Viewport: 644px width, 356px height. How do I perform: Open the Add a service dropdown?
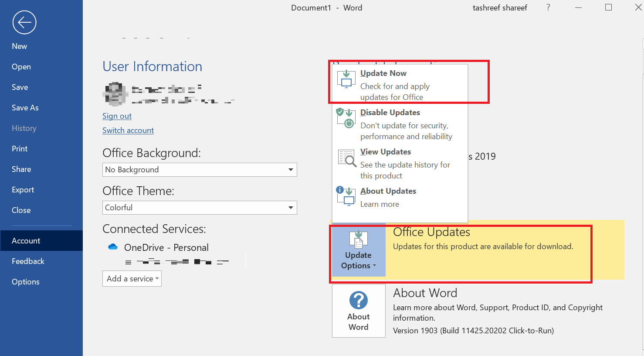point(132,278)
